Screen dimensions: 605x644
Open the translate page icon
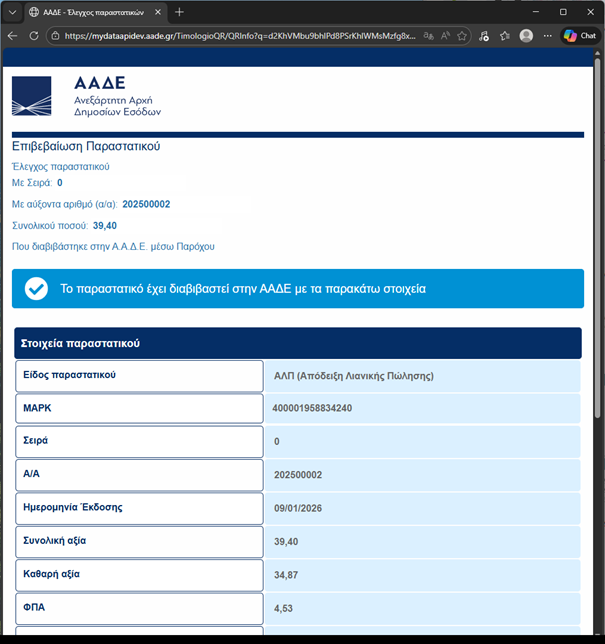(428, 36)
